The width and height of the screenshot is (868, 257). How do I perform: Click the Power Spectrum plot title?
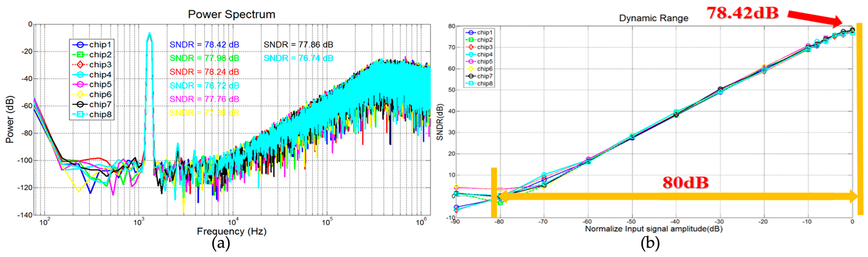point(232,14)
